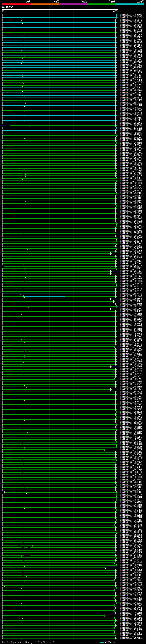The image size is (146, 644).
Task: Click hit label UniRef100_Q5UAN6
Action: pyautogui.click(x=131, y=193)
